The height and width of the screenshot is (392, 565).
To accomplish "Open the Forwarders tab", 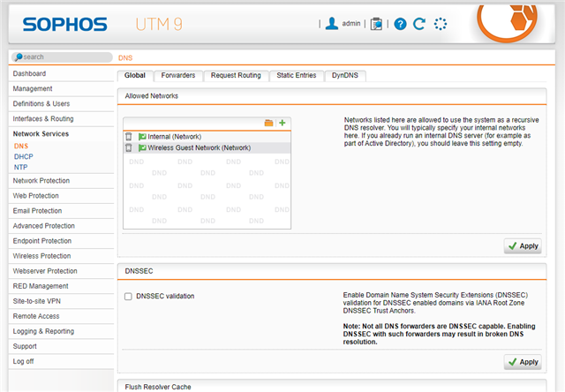I will pyautogui.click(x=178, y=76).
